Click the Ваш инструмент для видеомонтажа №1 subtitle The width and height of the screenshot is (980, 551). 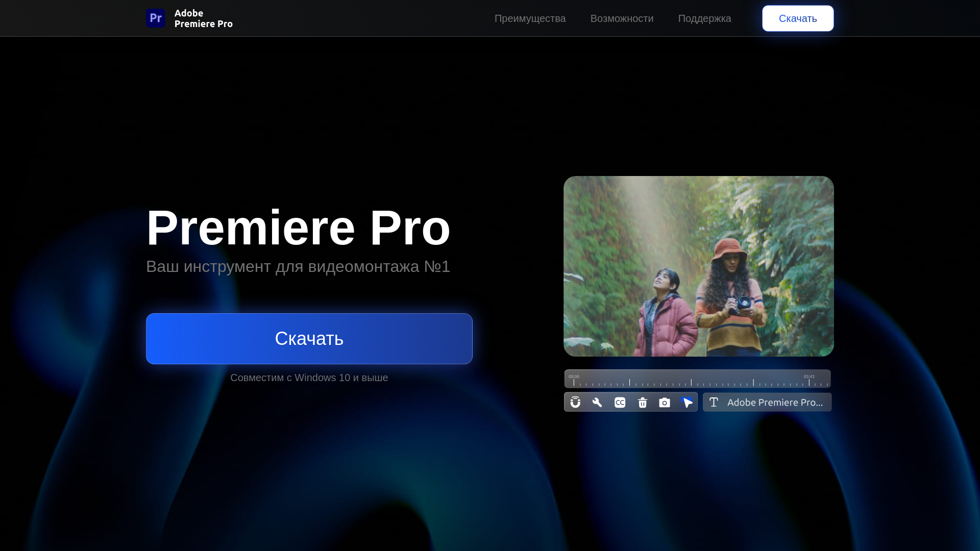click(x=298, y=266)
